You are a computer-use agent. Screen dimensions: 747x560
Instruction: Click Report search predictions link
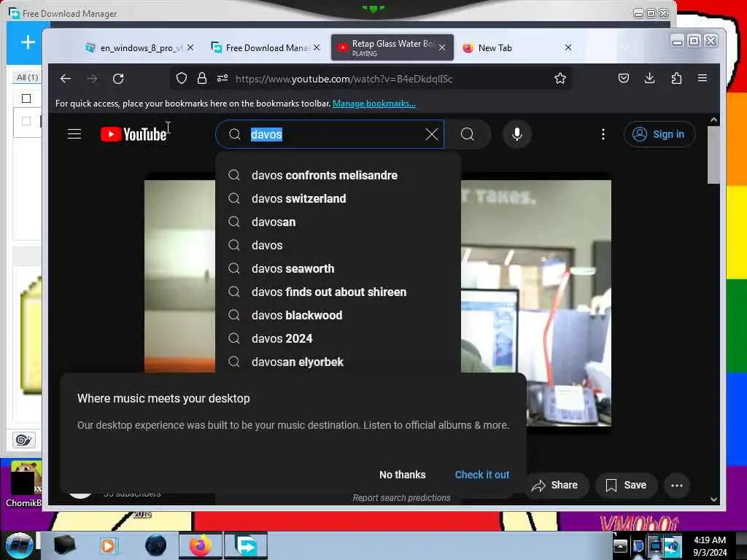[x=402, y=497]
